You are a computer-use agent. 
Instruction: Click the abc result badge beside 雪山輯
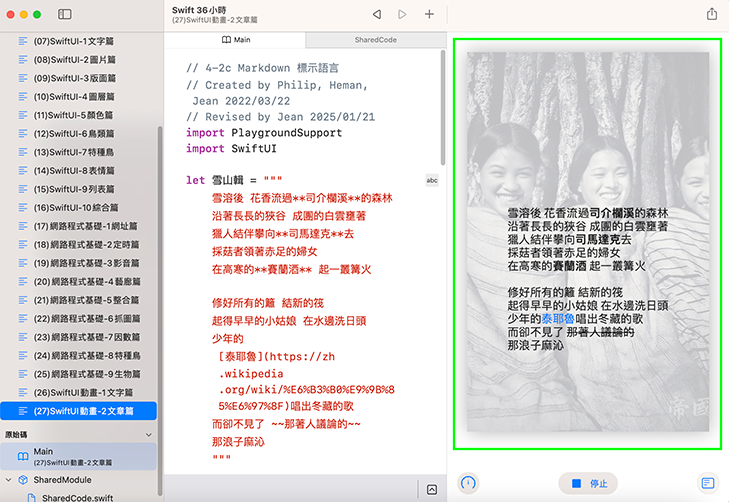tap(432, 180)
